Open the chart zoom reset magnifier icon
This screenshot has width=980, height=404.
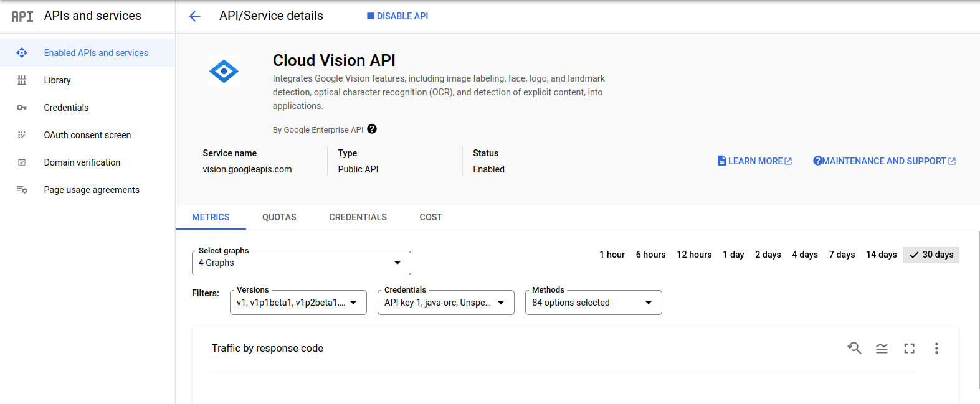click(854, 348)
